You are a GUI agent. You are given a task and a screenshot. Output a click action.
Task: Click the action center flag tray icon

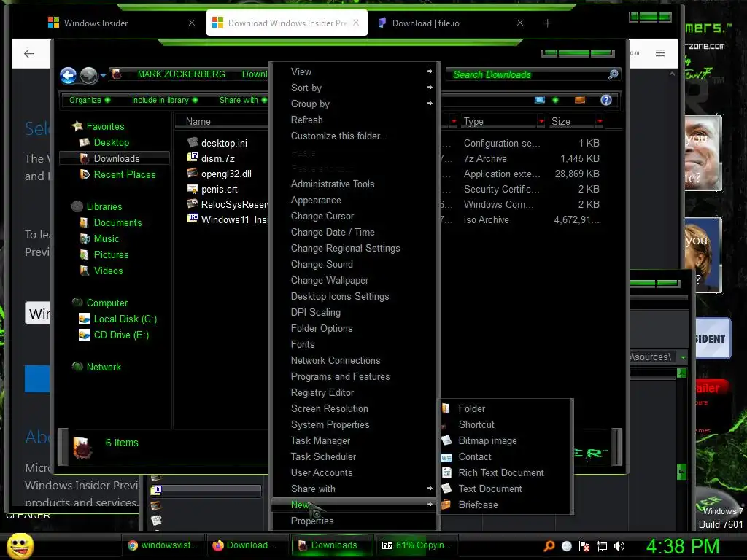pyautogui.click(x=584, y=546)
